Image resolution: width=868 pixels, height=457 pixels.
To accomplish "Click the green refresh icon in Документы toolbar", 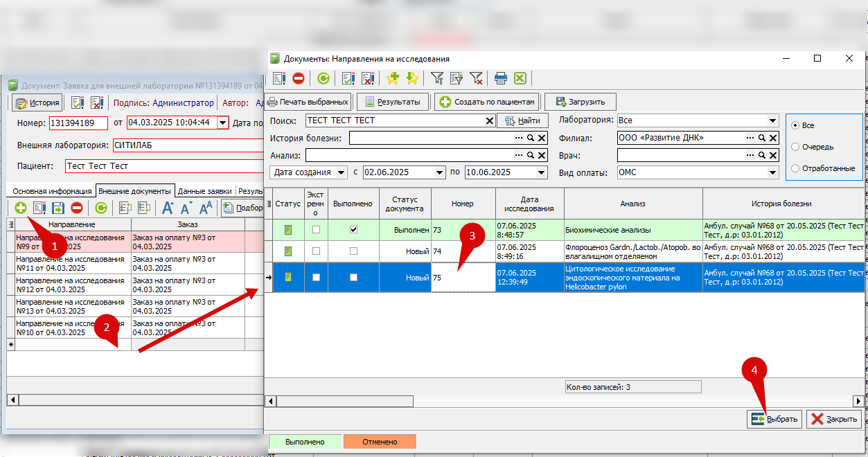I will point(323,78).
